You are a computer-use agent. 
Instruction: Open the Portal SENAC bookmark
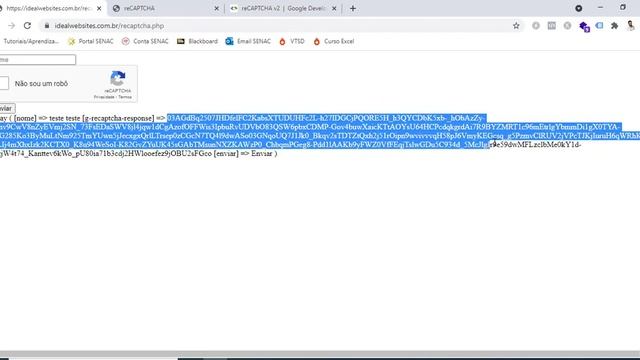tap(91, 41)
